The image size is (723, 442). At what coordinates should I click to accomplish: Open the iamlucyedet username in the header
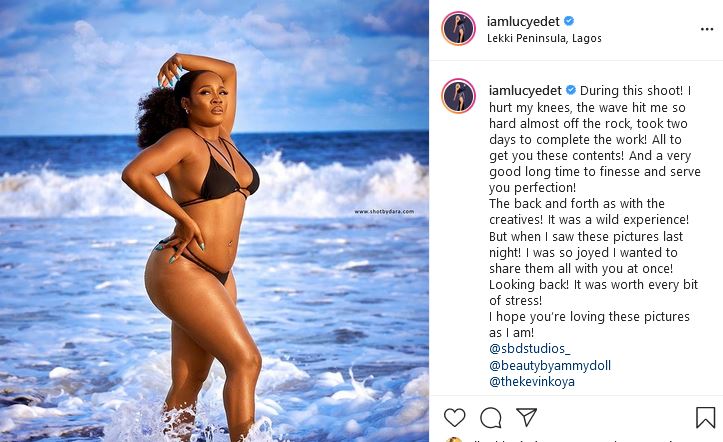[x=523, y=21]
